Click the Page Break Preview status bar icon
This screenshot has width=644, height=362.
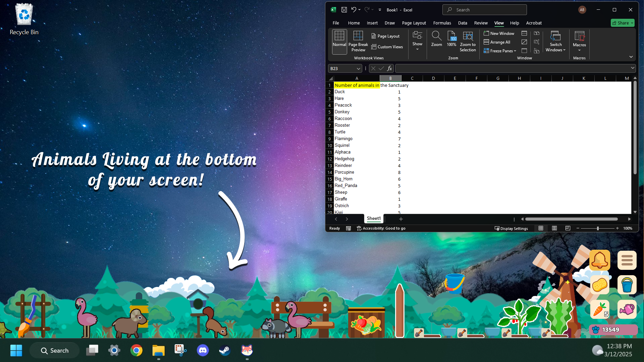568,228
